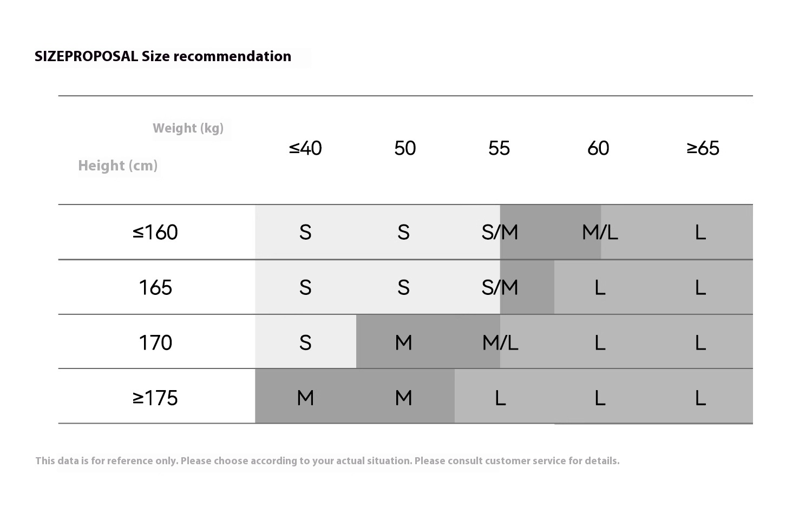Select the ≤160 height row label
812x514 pixels.
(155, 232)
